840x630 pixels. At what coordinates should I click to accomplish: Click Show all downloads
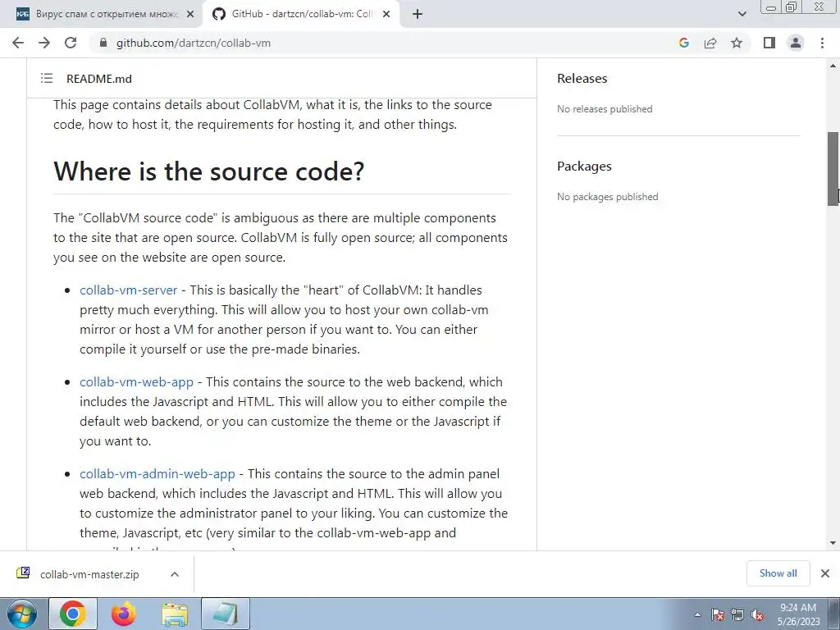(x=778, y=573)
